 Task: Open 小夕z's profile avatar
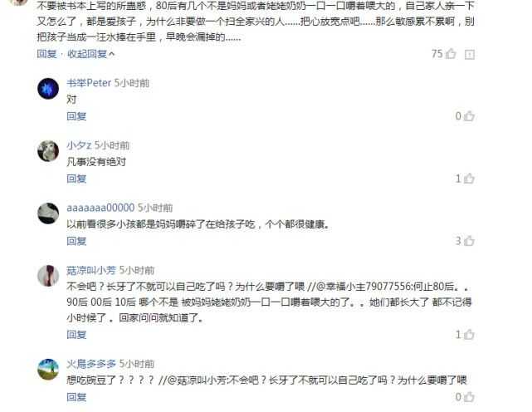pyautogui.click(x=48, y=151)
